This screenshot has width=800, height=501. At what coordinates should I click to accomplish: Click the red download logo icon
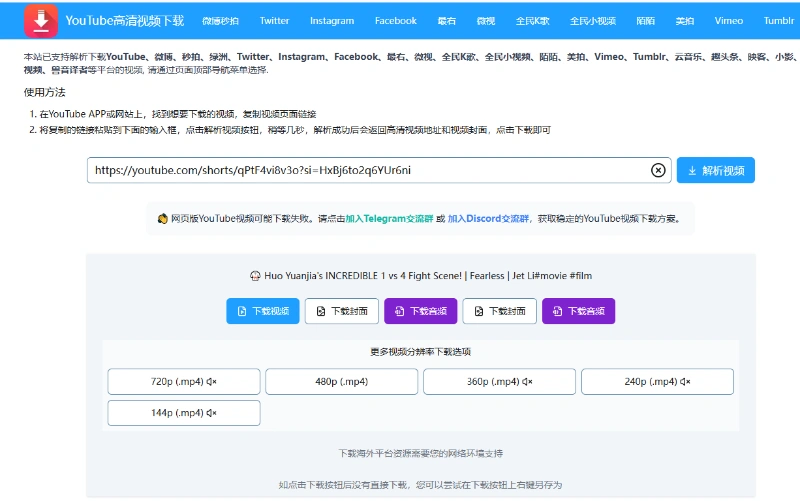point(41,21)
